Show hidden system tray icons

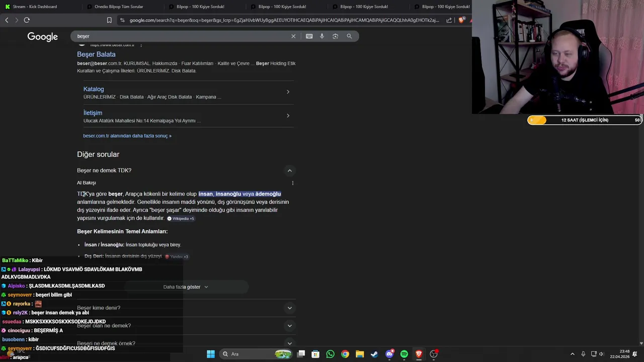click(573, 354)
